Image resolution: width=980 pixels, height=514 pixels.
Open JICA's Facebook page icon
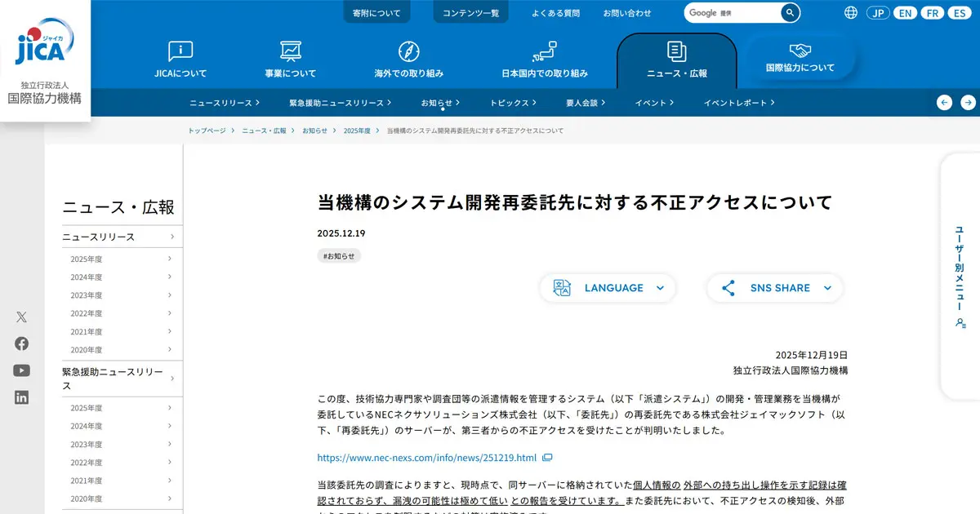(x=21, y=343)
